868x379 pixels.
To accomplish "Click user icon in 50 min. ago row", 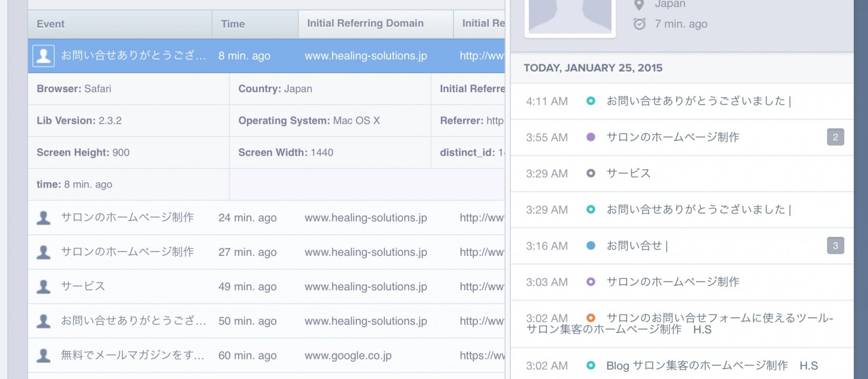I will coord(43,321).
